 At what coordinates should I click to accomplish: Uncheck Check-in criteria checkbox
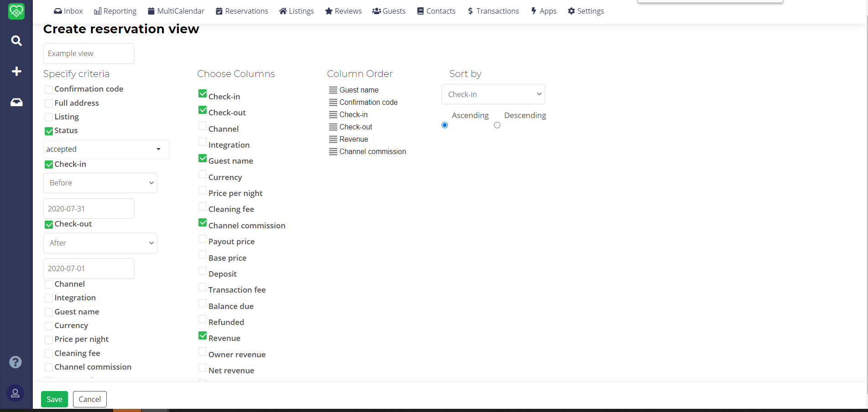pos(49,165)
